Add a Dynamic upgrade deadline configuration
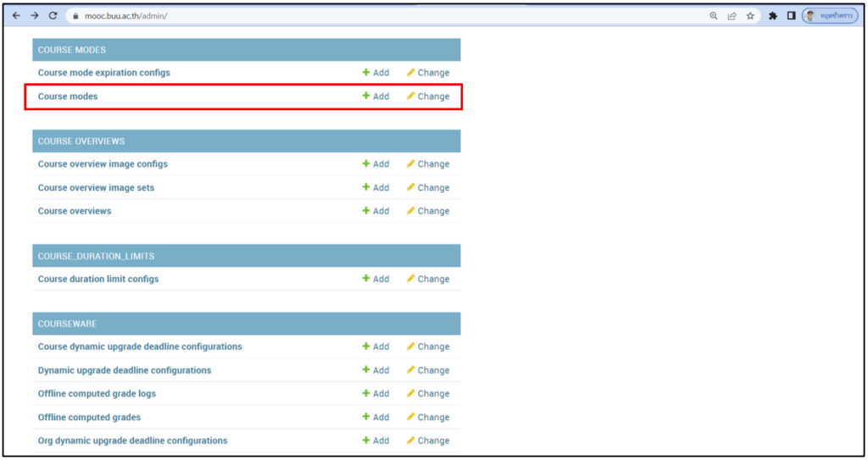Image resolution: width=868 pixels, height=460 pixels. pos(376,370)
